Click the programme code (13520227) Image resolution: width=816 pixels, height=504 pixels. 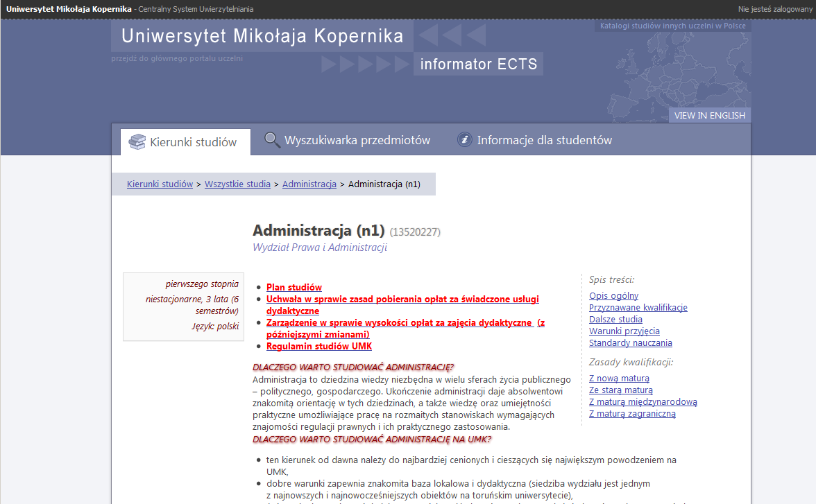[x=415, y=232]
